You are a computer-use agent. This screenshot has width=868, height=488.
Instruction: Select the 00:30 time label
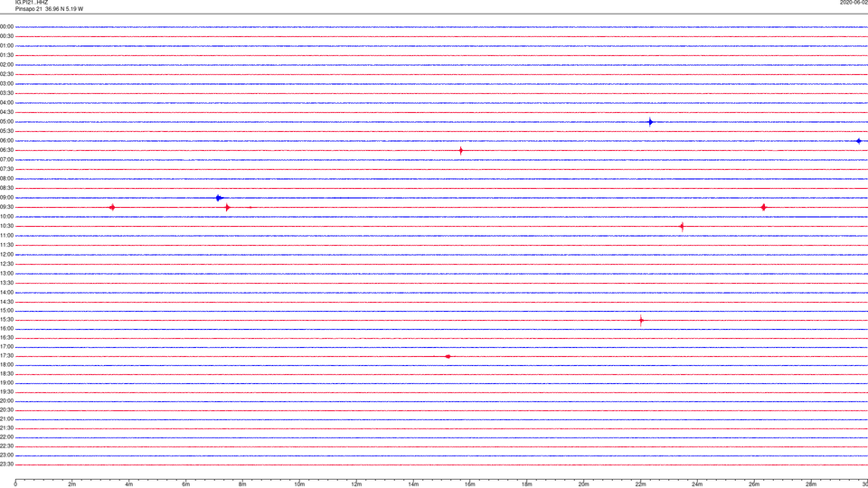pos(6,36)
